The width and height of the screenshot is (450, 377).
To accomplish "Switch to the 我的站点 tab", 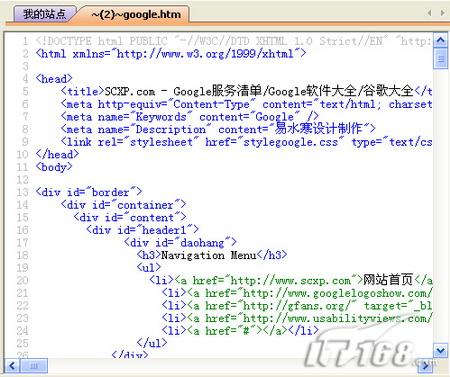I will point(44,14).
